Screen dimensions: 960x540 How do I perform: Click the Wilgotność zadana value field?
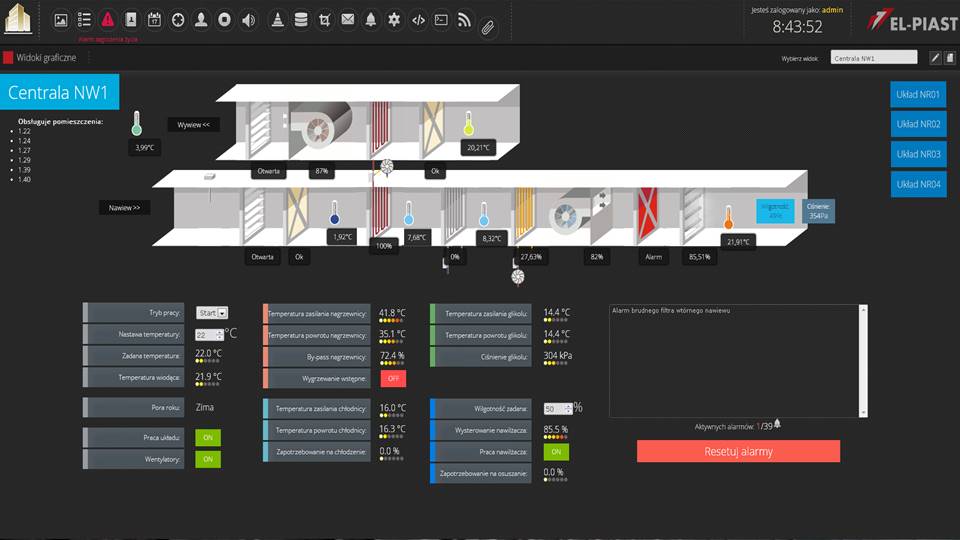556,408
